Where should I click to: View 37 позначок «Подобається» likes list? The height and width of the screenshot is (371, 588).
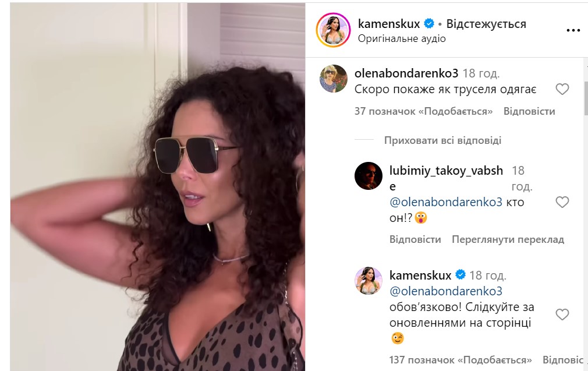click(x=423, y=111)
